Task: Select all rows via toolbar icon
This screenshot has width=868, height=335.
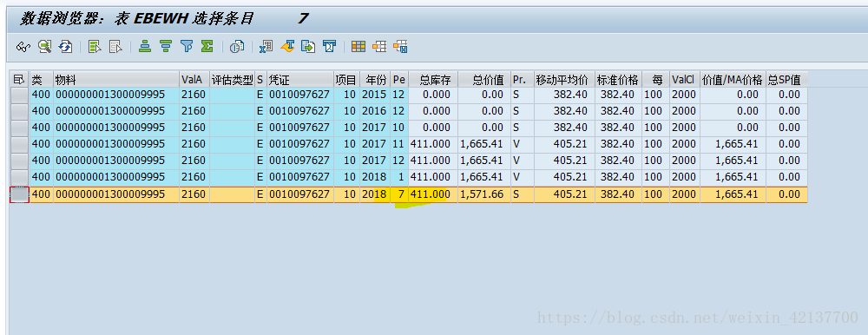Action: tap(95, 47)
